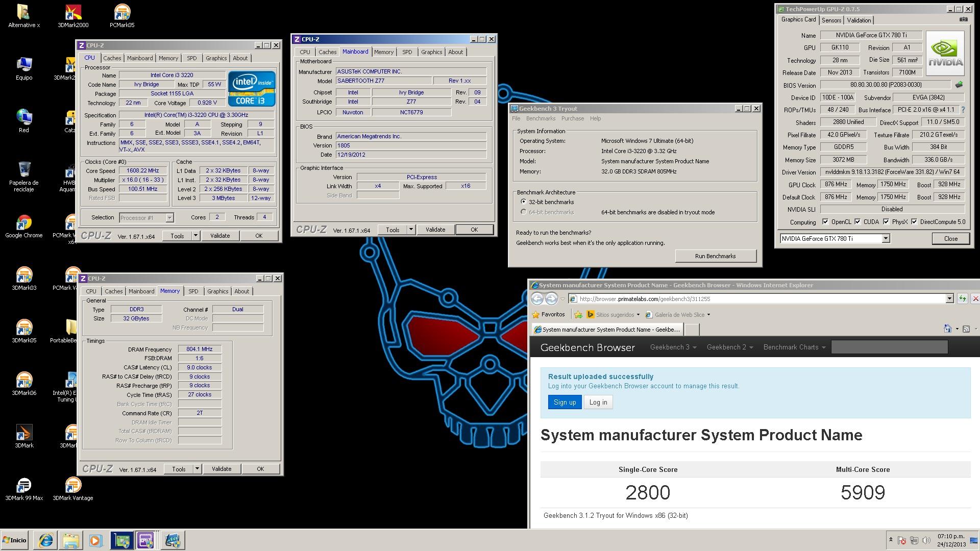Open the Alternative x desktop folder
This screenshot has width=980, height=551.
click(x=23, y=16)
